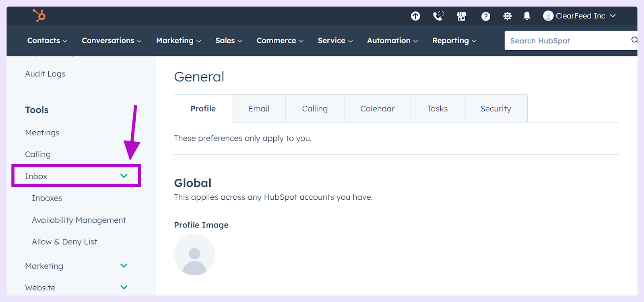Image resolution: width=644 pixels, height=302 pixels.
Task: Open the settings gear icon
Action: point(508,16)
